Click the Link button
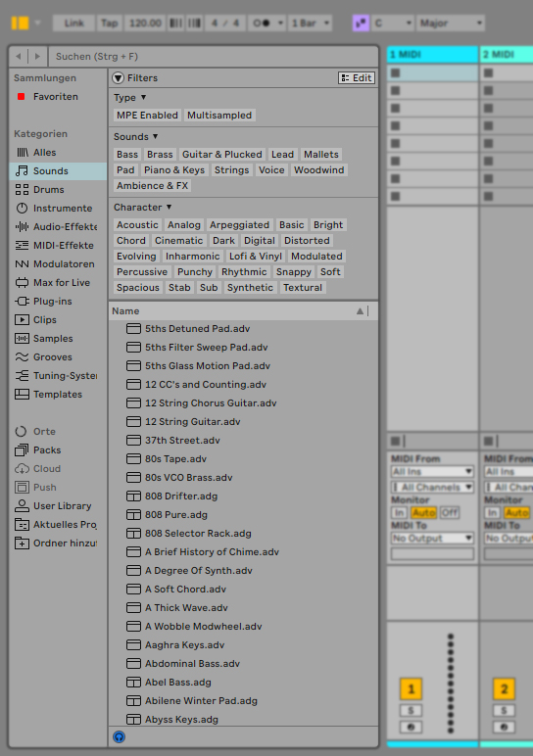Image resolution: width=533 pixels, height=756 pixels. (73, 24)
